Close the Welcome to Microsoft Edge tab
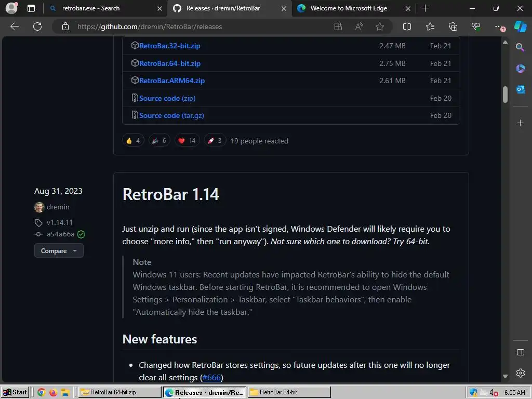The image size is (532, 399). [x=408, y=8]
